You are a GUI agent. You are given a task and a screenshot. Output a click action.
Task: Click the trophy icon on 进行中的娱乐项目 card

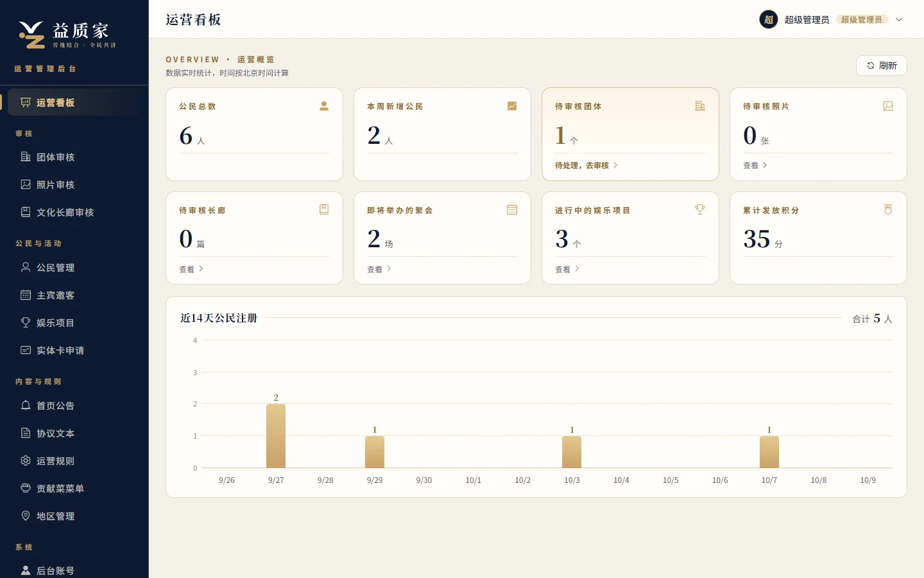coord(700,209)
